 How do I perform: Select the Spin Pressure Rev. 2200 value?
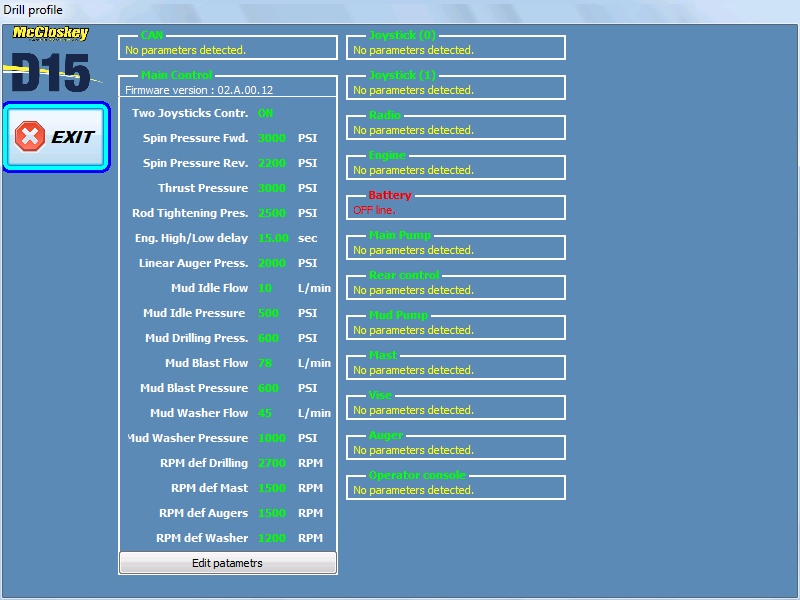pos(271,163)
